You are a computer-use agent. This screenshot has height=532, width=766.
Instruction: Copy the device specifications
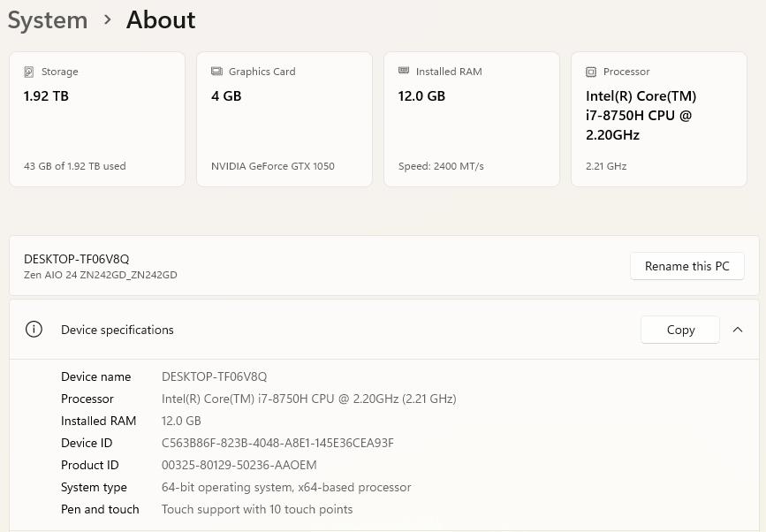(679, 330)
